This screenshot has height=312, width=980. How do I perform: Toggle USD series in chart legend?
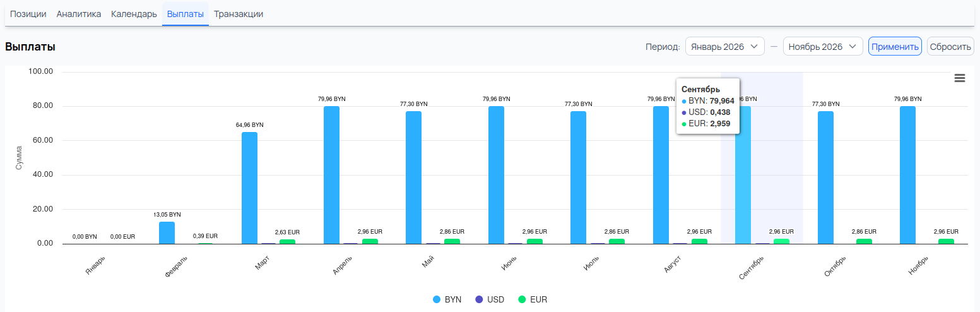click(489, 299)
